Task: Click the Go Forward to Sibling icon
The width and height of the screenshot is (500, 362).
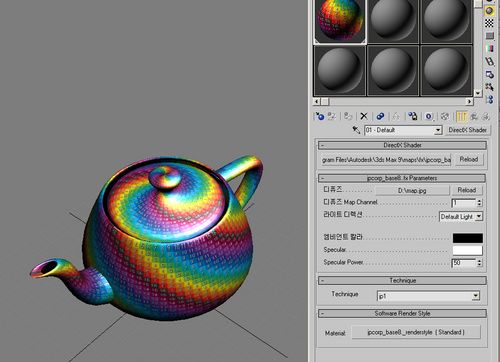Action: 486,116
